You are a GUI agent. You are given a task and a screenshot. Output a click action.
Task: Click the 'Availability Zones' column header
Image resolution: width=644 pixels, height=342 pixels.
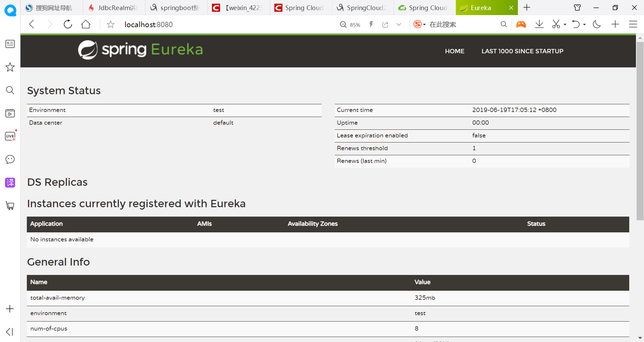tap(313, 224)
